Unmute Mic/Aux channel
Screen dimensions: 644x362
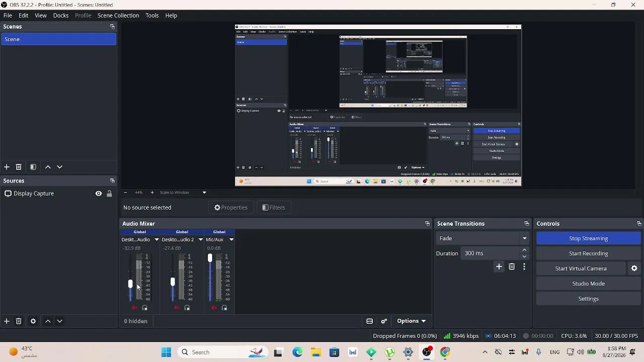[x=214, y=308]
